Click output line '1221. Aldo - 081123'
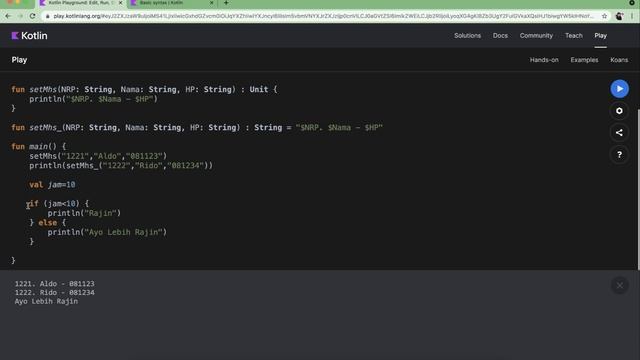Screen dimensions: 640x360 pos(54,284)
